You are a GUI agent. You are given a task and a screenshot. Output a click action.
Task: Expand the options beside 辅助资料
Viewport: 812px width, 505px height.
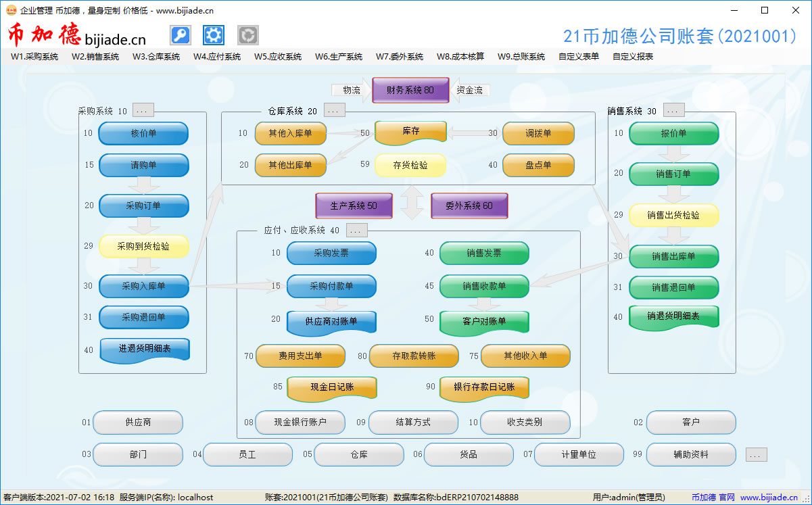(x=755, y=455)
